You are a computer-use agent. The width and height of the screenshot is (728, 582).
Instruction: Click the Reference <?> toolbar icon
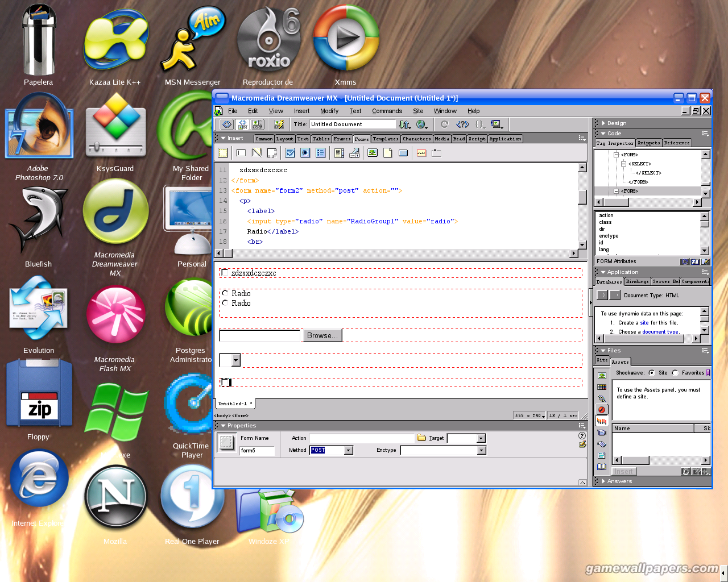coord(462,124)
